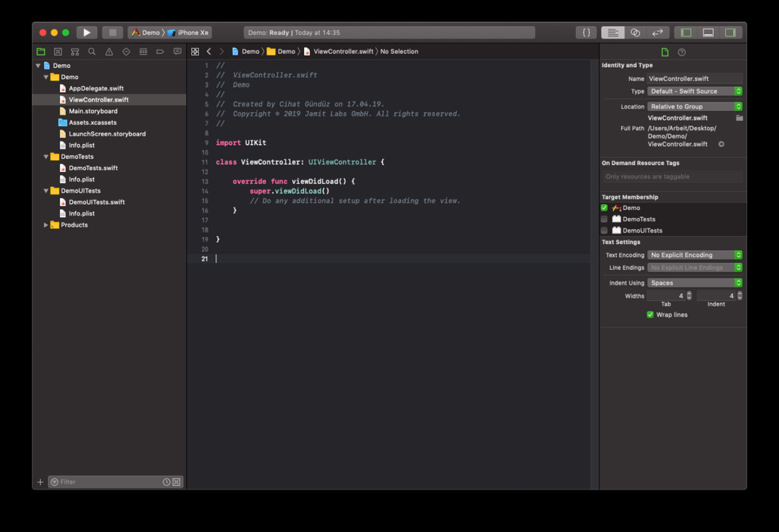The height and width of the screenshot is (532, 779).
Task: Click the back navigation arrow above the editor
Action: coord(209,51)
